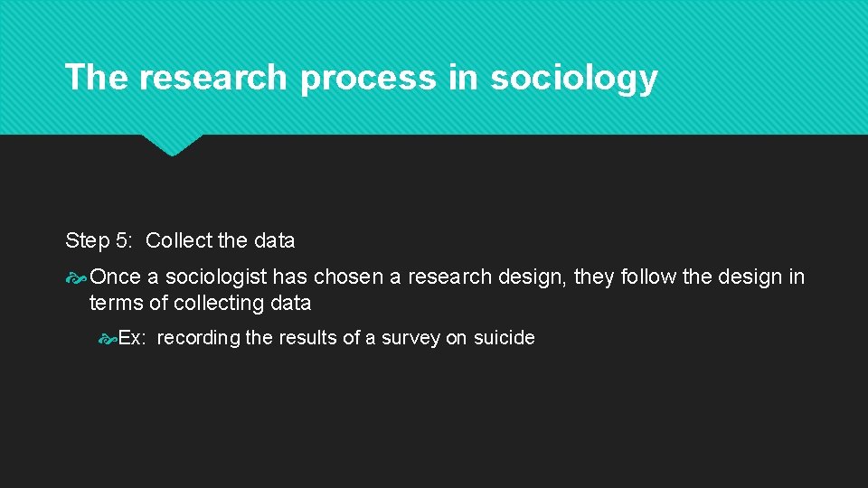
Task: Click the line 'terms of collecting data'
Action: (200, 303)
